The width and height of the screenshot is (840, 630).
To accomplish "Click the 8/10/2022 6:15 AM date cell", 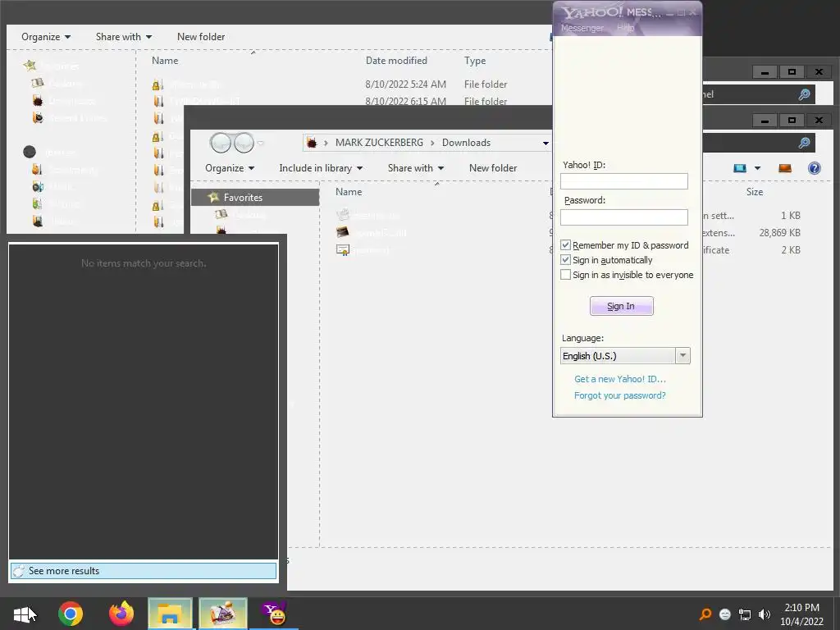I will pyautogui.click(x=405, y=101).
